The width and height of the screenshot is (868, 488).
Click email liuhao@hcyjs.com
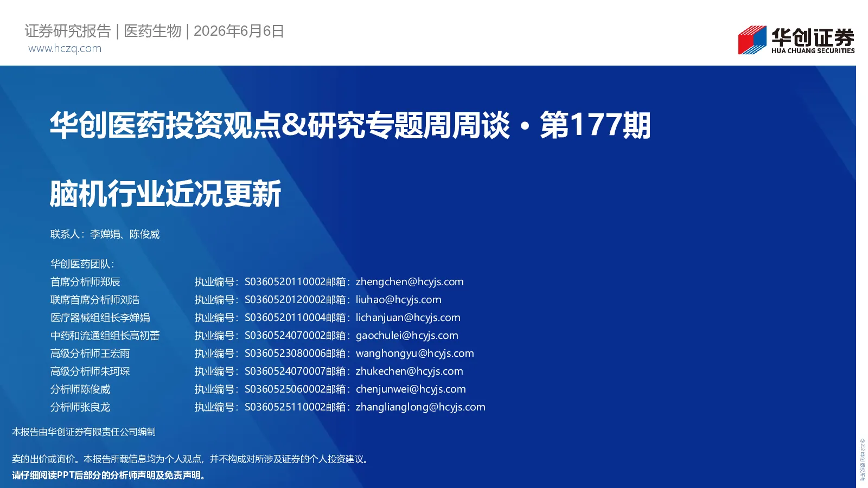coord(399,300)
